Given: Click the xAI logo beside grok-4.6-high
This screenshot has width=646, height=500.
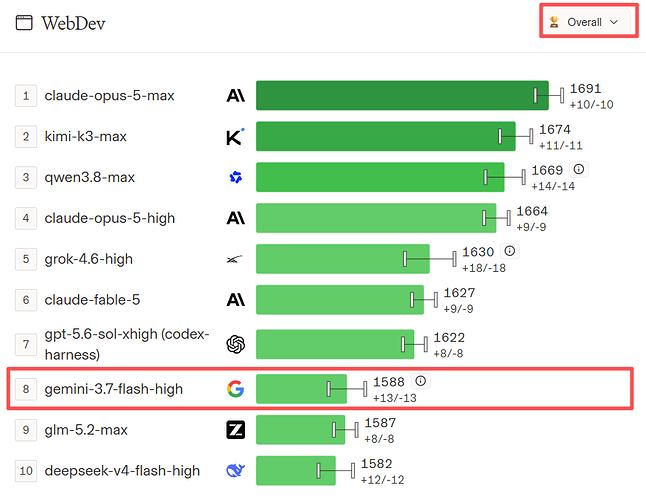Looking at the screenshot, I should 235,259.
